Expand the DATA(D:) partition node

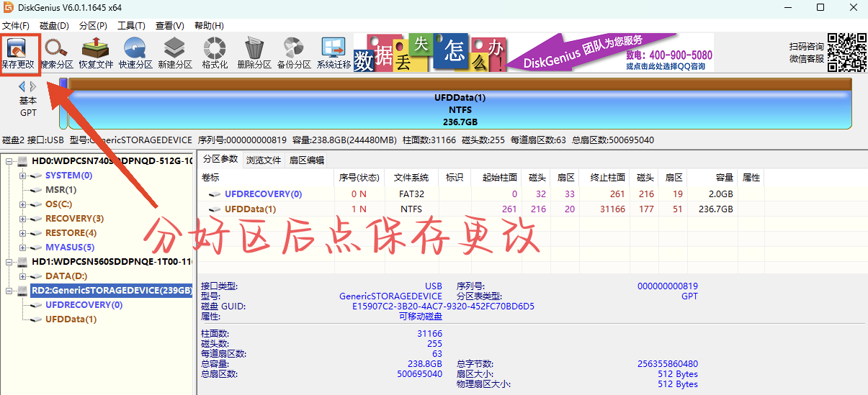[x=23, y=276]
